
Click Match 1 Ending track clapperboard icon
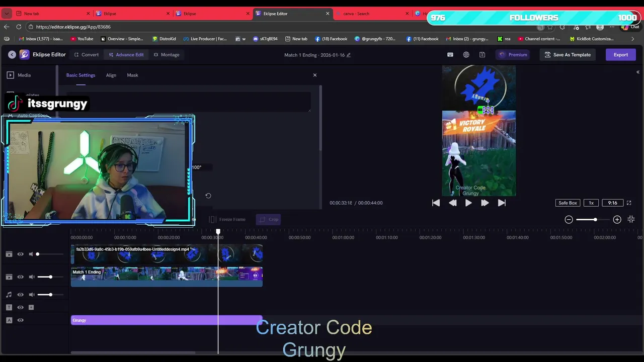point(9,277)
